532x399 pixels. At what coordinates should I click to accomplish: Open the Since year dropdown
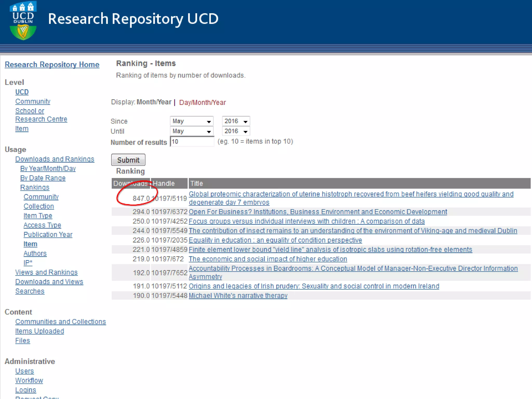pos(236,121)
